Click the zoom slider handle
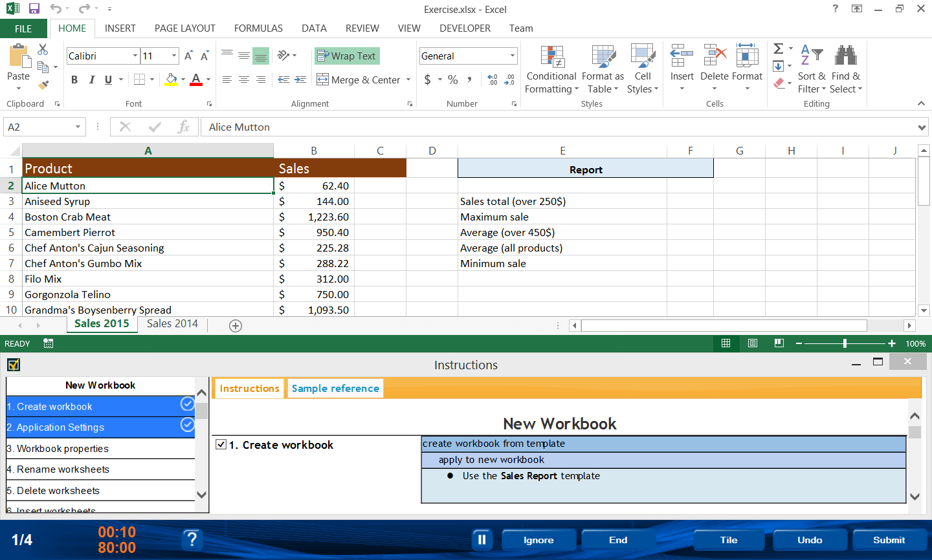Viewport: 932px width, 560px height. coord(845,343)
